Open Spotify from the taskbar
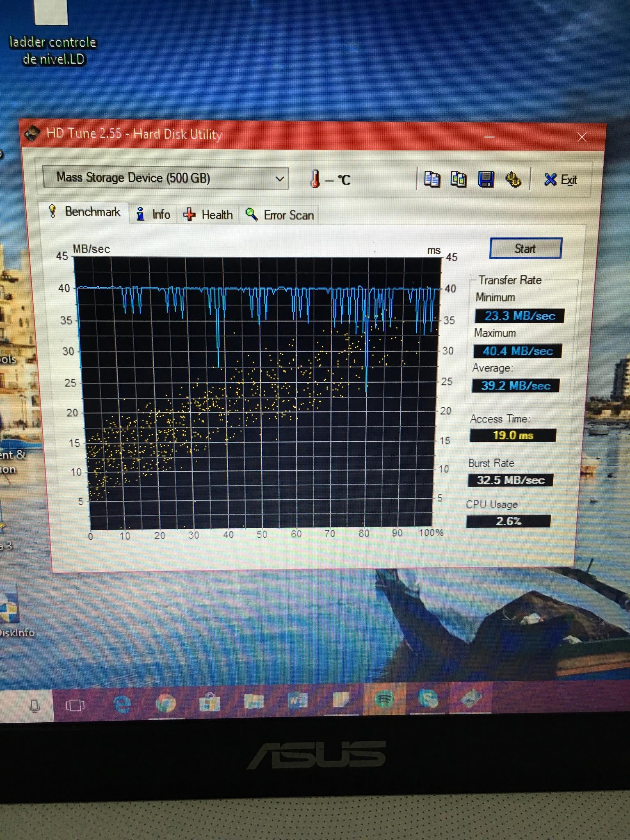 [384, 699]
